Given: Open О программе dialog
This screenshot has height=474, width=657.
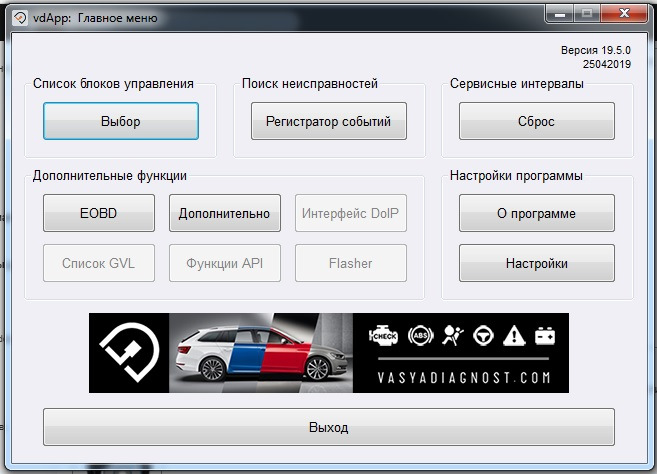Looking at the screenshot, I should tap(537, 213).
